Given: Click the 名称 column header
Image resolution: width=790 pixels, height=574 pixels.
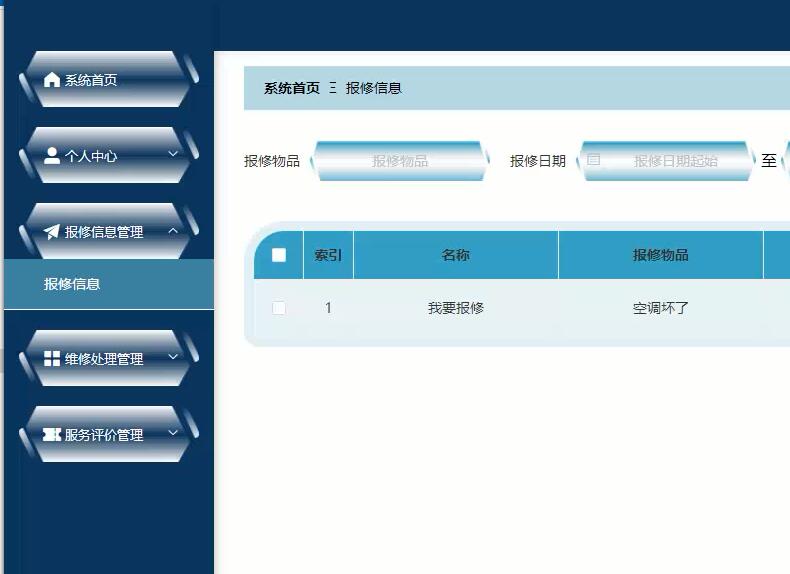Looking at the screenshot, I should pos(456,255).
